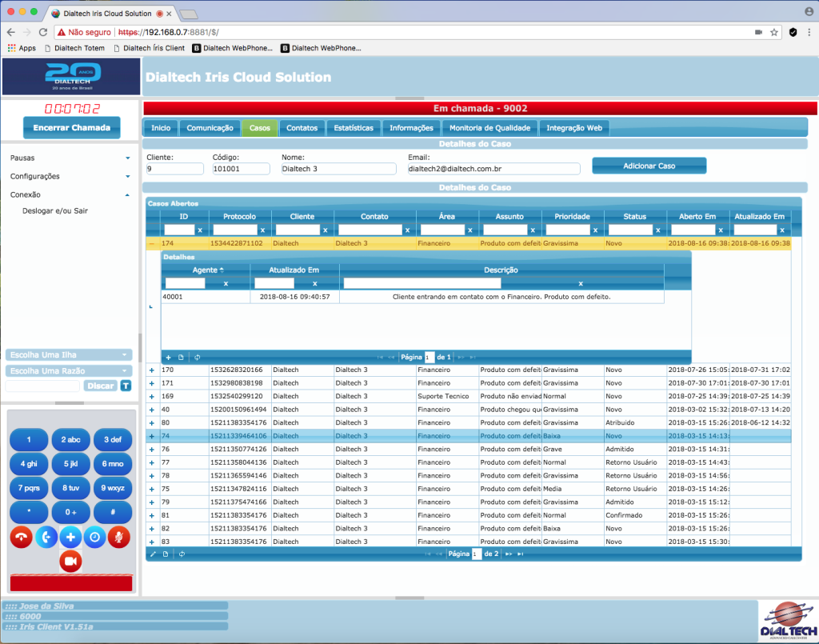Bookmark page with star icon

pos(774,32)
